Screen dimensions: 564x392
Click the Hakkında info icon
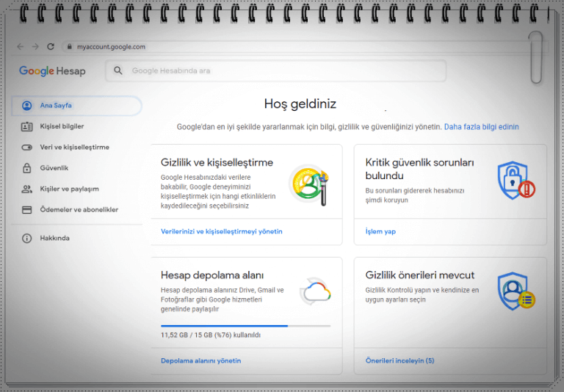pyautogui.click(x=27, y=238)
